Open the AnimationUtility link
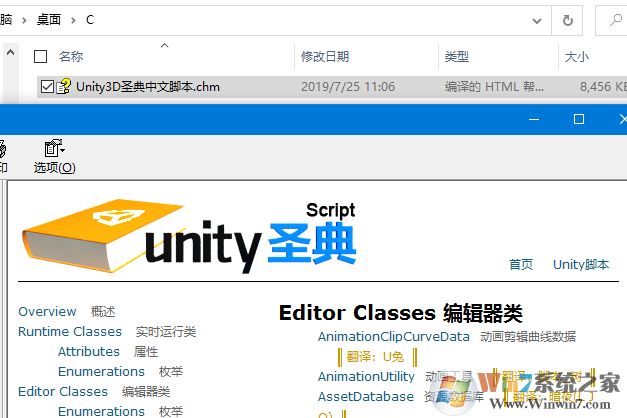627x418 pixels. pos(366,376)
